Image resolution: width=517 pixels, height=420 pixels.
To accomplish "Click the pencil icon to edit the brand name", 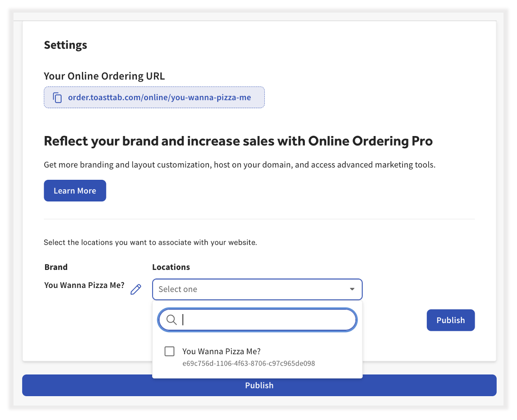I will pyautogui.click(x=136, y=289).
